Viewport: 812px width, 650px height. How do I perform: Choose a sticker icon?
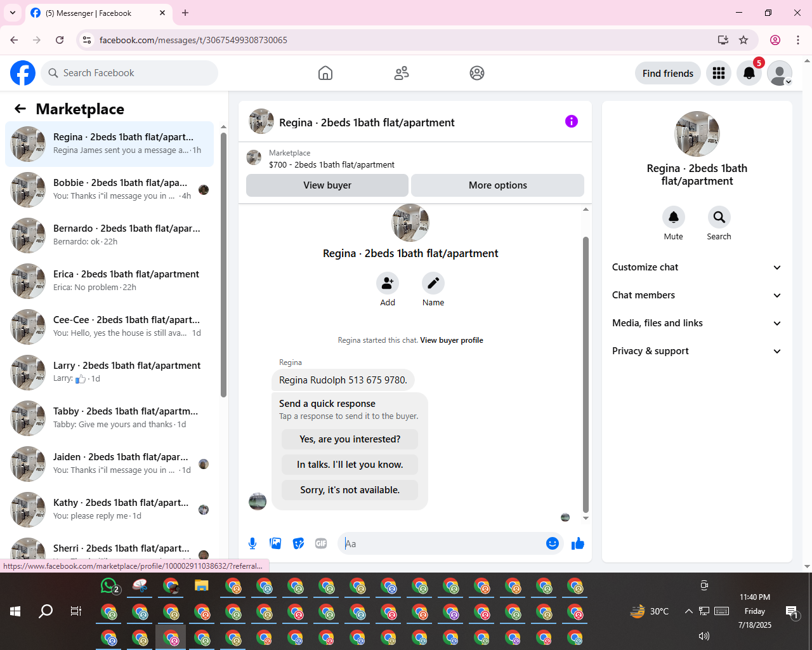(298, 543)
